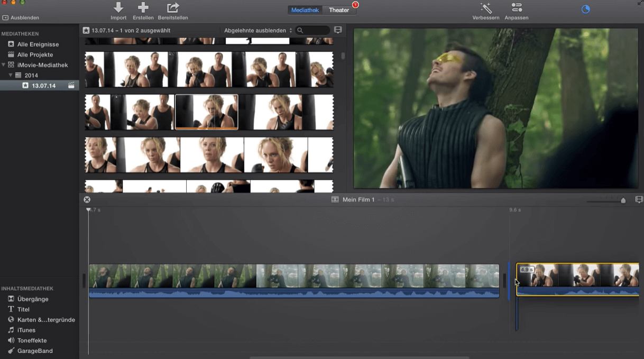Select the 13.07.14 event
This screenshot has width=644, height=359.
[43, 86]
